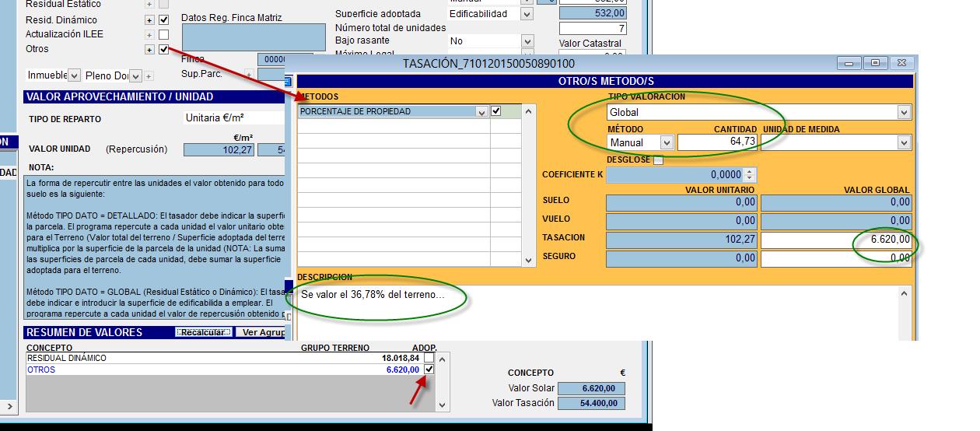Open the Superficie adoptada Edificabilidad dropdown
Image resolution: width=980 pixels, height=431 pixels.
527,14
